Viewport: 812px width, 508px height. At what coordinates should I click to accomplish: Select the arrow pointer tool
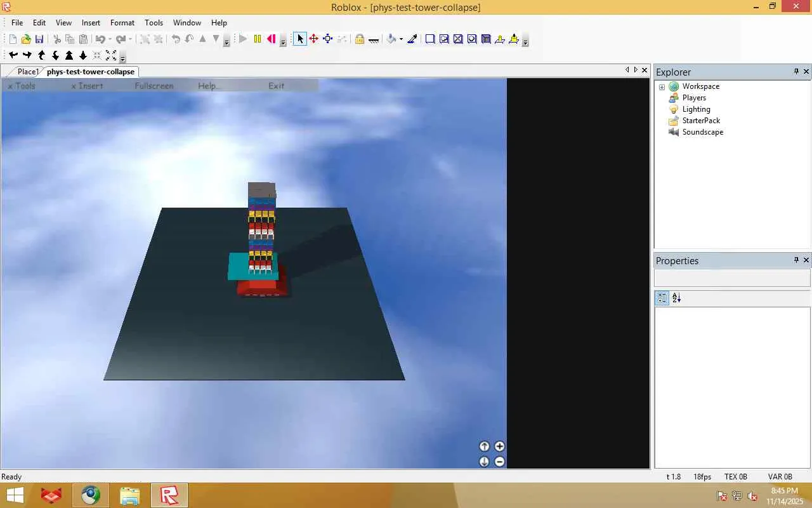pos(300,39)
